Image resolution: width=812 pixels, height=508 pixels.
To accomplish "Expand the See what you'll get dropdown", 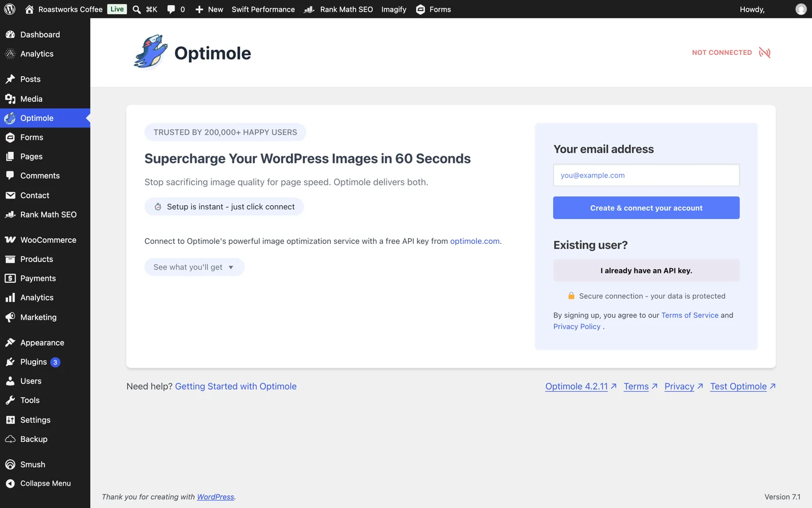I will (194, 267).
